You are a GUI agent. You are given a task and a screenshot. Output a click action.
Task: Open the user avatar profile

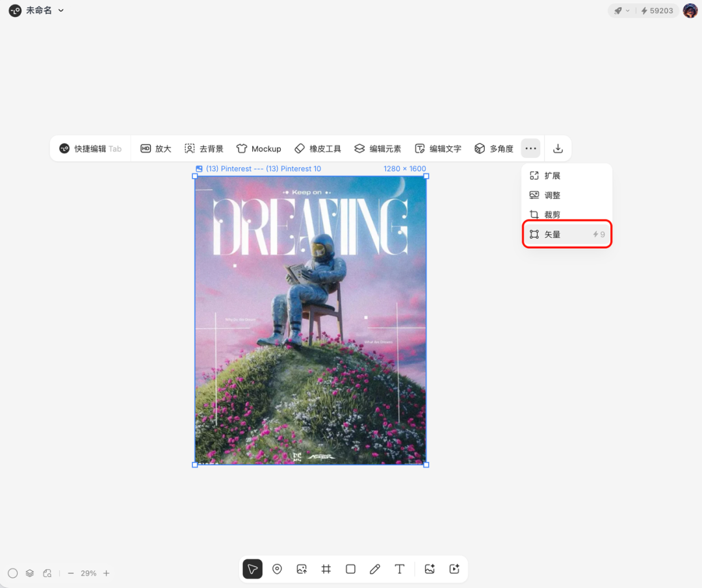click(x=690, y=10)
